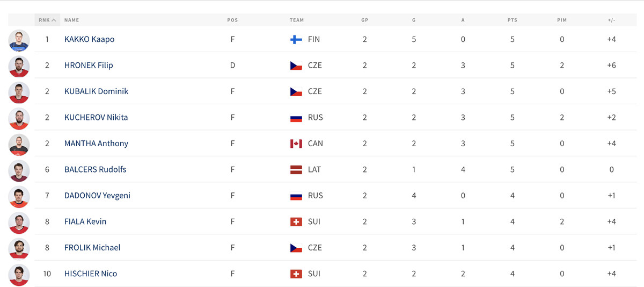
Task: Click Kaapo Kakko's player headshot
Action: [19, 40]
